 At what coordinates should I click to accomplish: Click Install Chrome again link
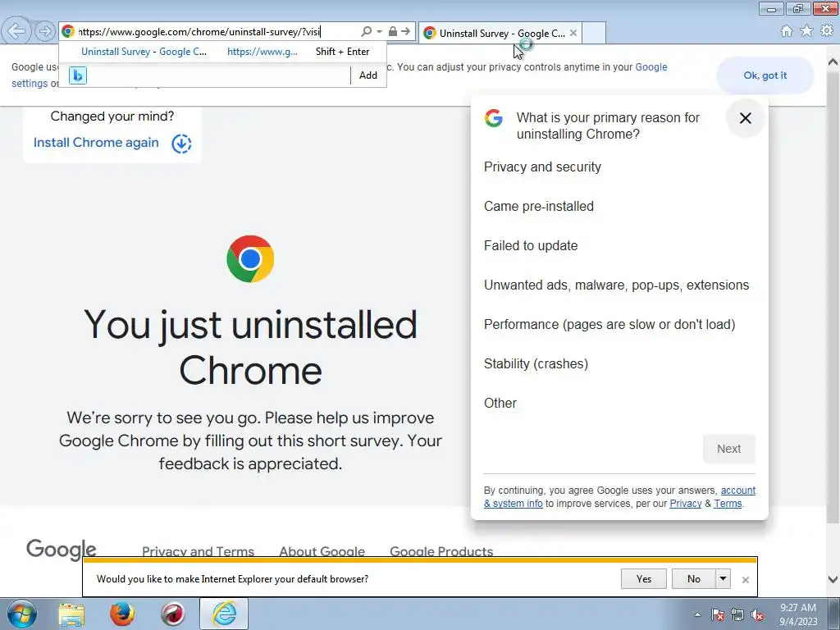(x=96, y=143)
